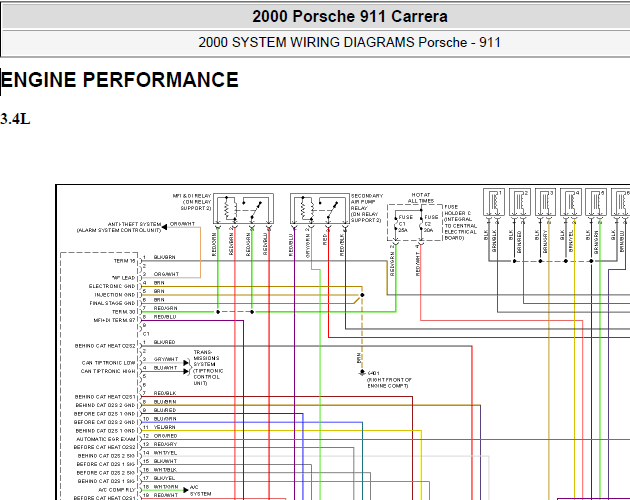The height and width of the screenshot is (500, 630).
Task: Select ignition coil symbol number 3
Action: pos(545,203)
